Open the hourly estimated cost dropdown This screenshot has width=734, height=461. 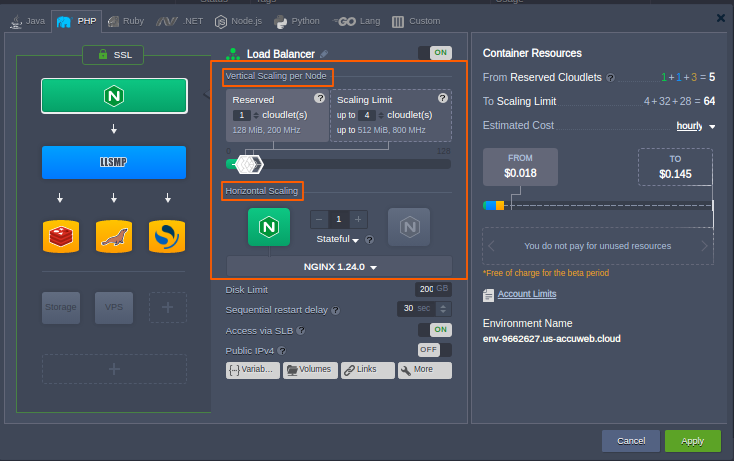coord(696,126)
